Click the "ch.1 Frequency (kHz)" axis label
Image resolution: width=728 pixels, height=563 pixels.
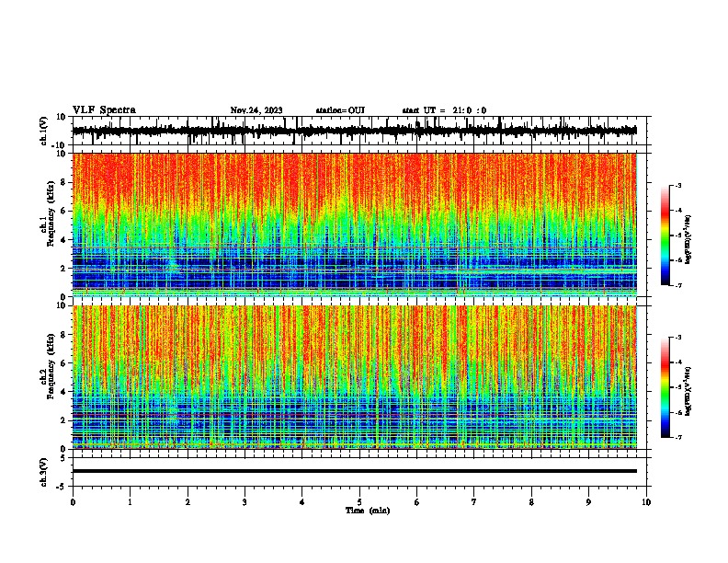[x=47, y=214]
